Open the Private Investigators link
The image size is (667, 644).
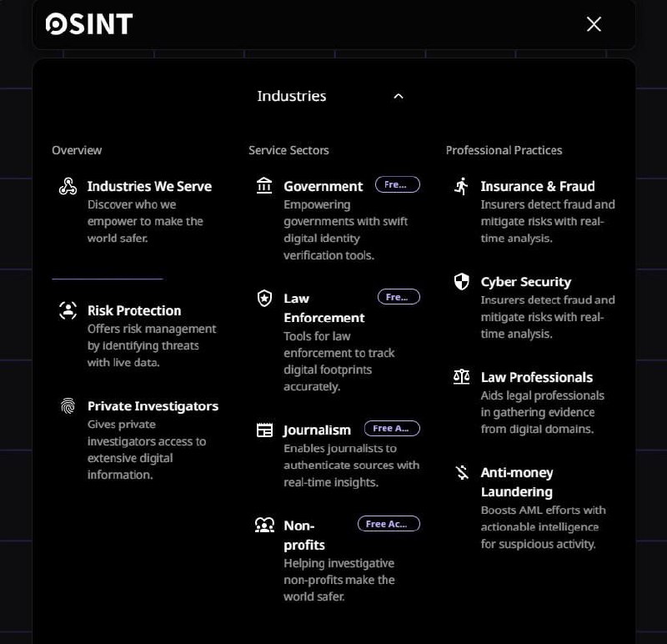(153, 406)
